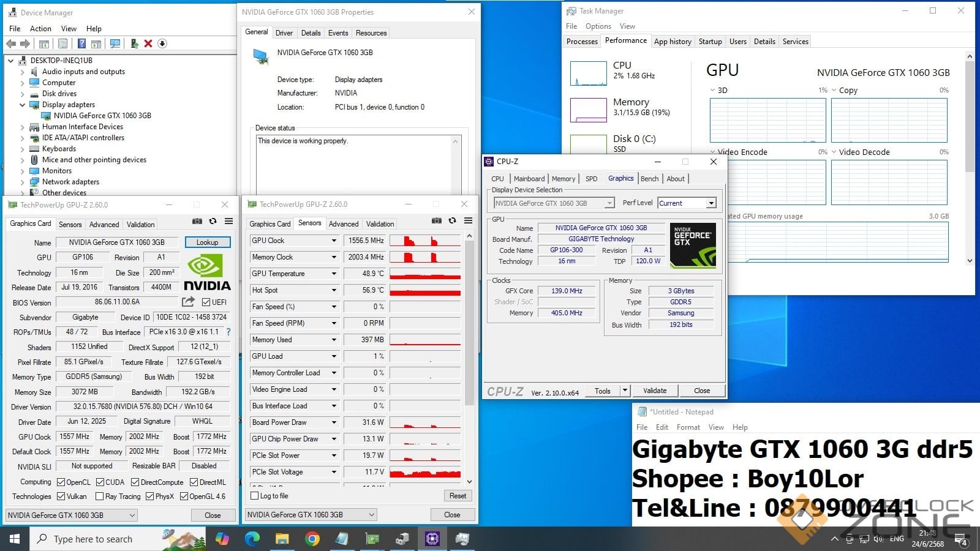Screen dimensions: 980x551
Task: Toggle the Ray Tracing checkbox in GPU-Z
Action: (x=99, y=497)
